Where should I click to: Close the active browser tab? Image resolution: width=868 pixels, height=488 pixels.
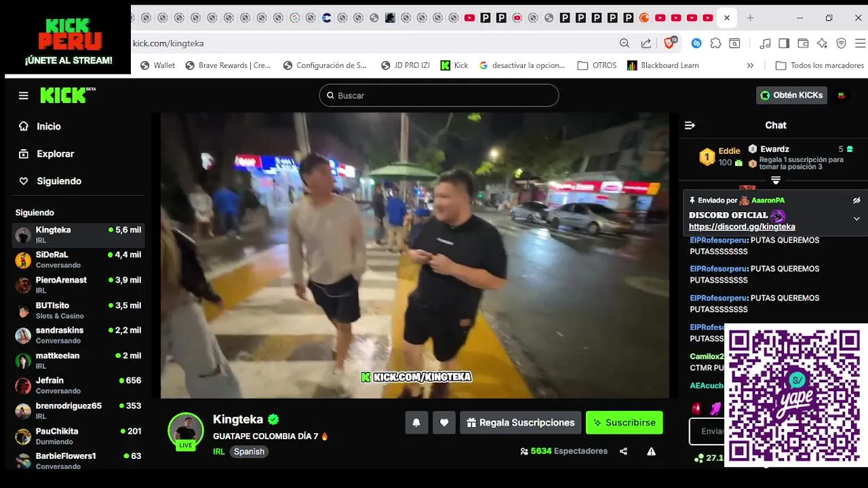click(x=727, y=18)
